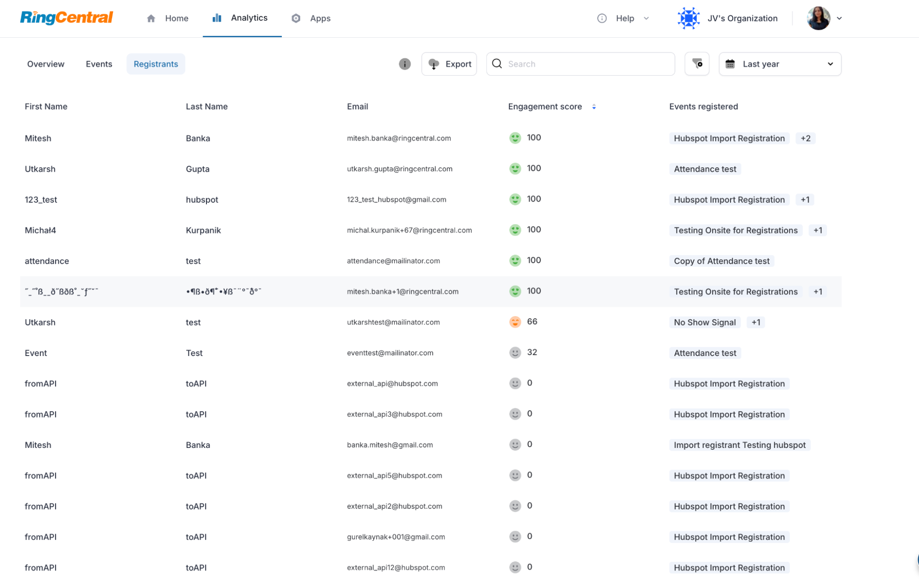Image resolution: width=919 pixels, height=588 pixels.
Task: Click the user profile avatar
Action: (818, 18)
